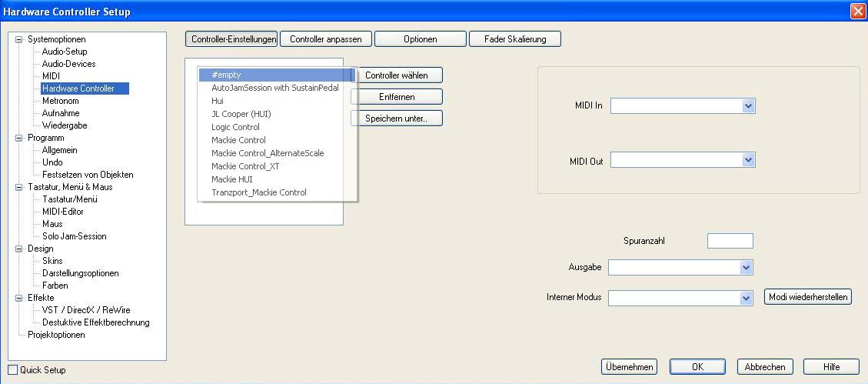Image resolution: width=868 pixels, height=384 pixels.
Task: Select Farben under Design
Action: point(55,285)
